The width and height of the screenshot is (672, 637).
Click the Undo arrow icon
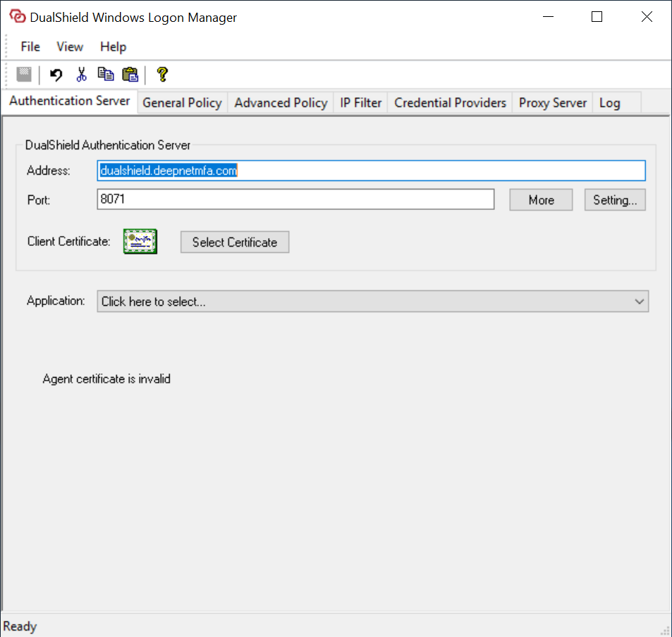click(56, 74)
